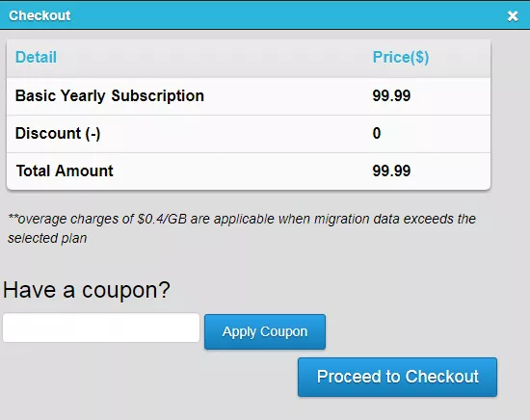Select the Detail column header

pyautogui.click(x=37, y=57)
